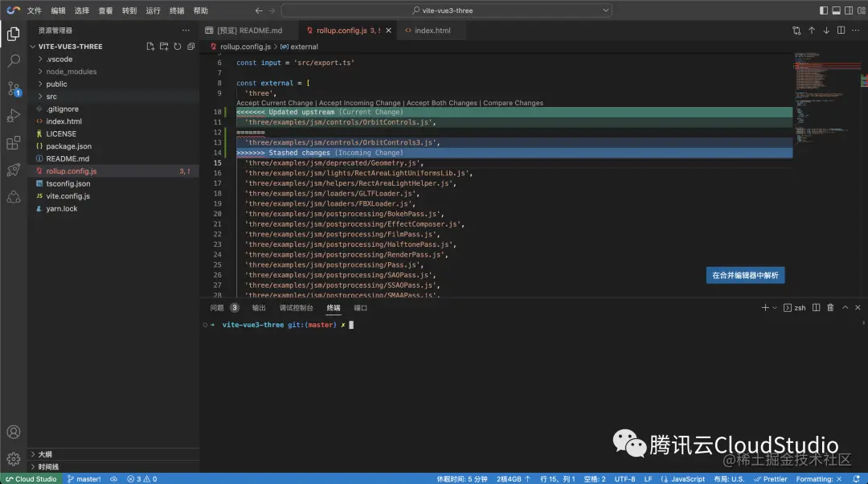Open notifications bell in status bar
The height and width of the screenshot is (484, 868).
point(857,479)
